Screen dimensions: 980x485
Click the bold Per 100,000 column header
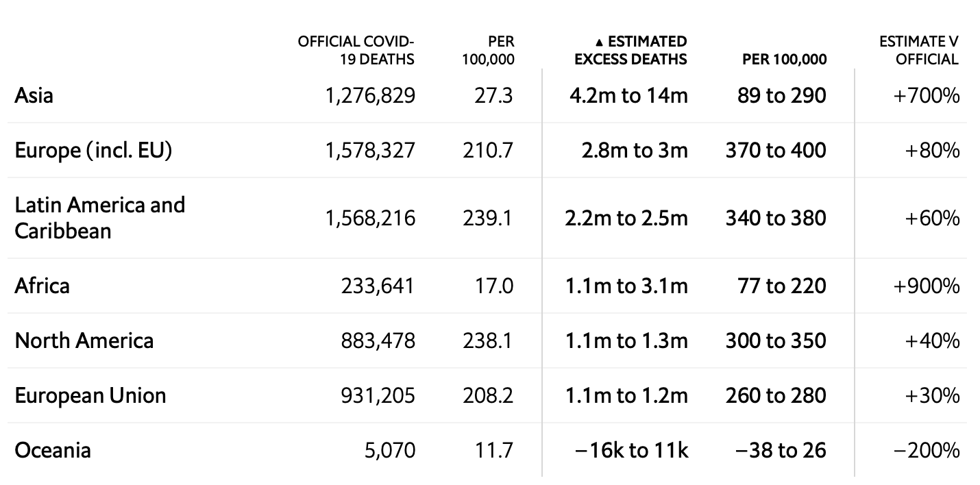[x=784, y=60]
